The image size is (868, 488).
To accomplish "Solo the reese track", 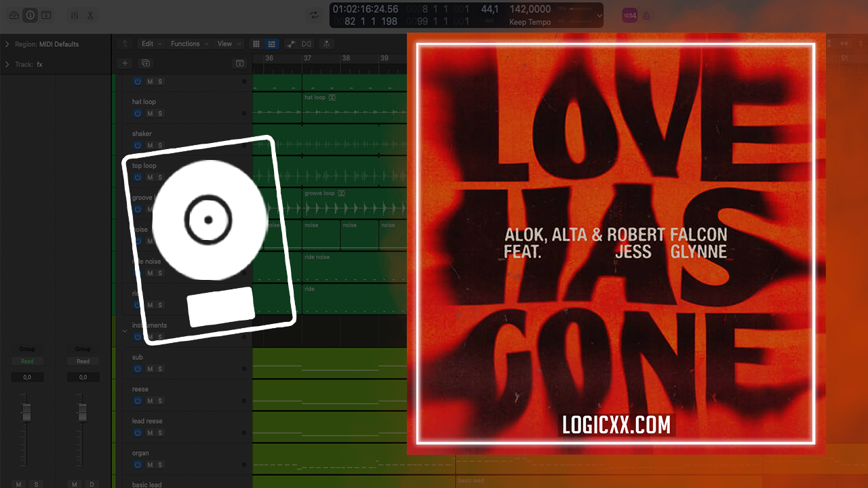I will (160, 401).
